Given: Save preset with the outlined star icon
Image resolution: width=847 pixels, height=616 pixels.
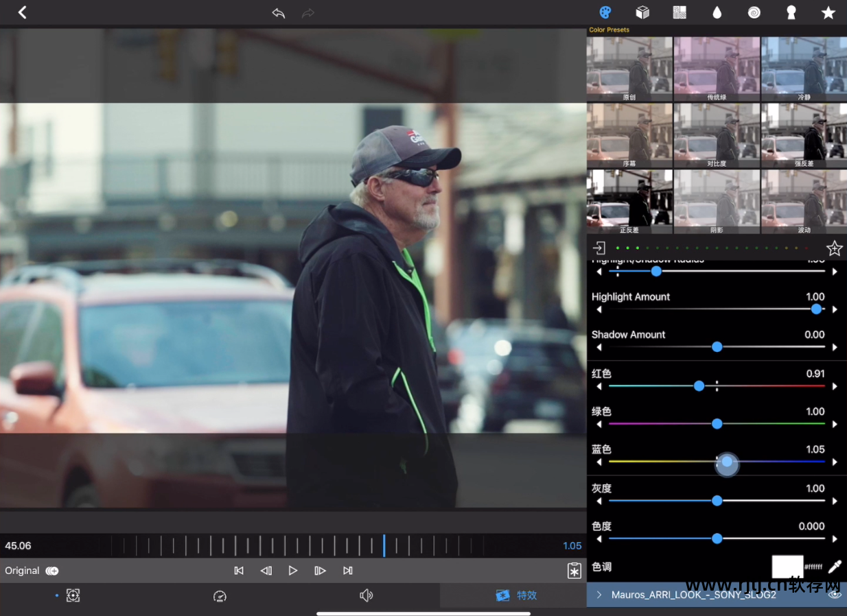Looking at the screenshot, I should click(834, 248).
